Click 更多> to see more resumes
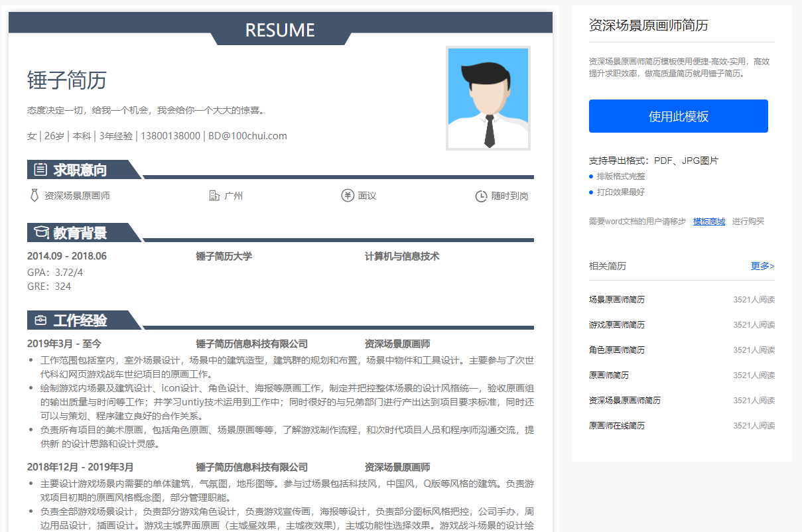 (x=762, y=266)
